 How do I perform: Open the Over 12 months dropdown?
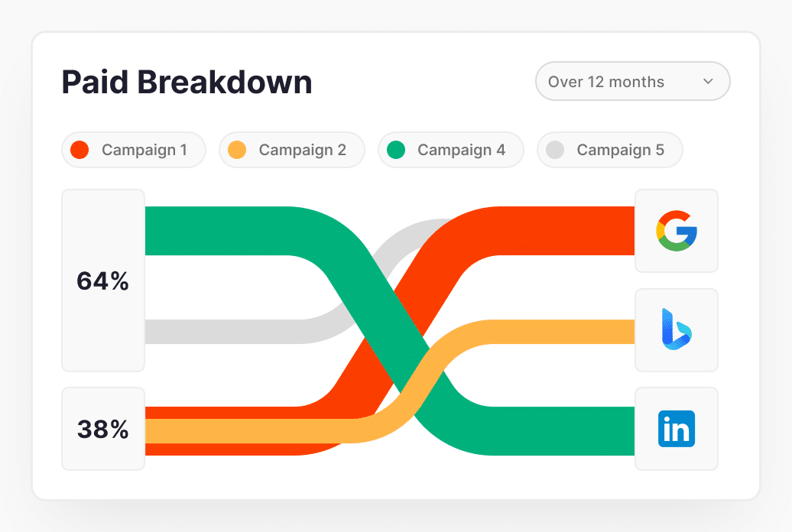coord(632,82)
